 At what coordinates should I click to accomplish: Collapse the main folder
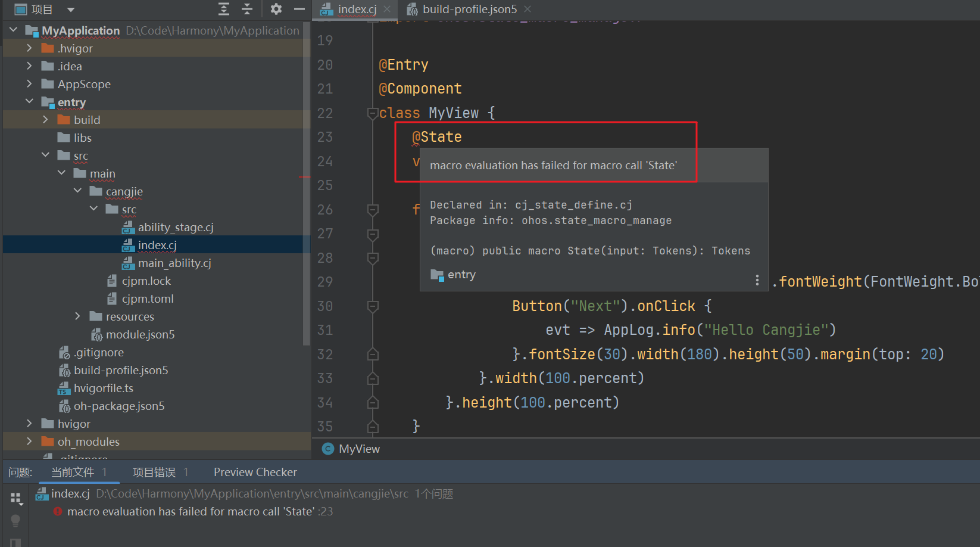click(x=61, y=173)
